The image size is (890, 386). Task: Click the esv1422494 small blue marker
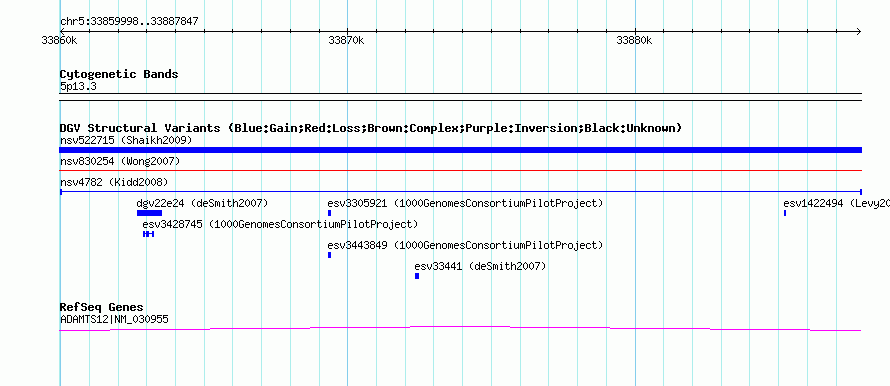784,213
